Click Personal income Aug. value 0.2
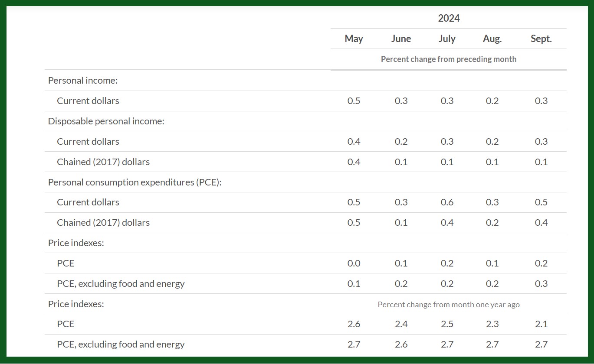This screenshot has height=364, width=594. pyautogui.click(x=492, y=101)
